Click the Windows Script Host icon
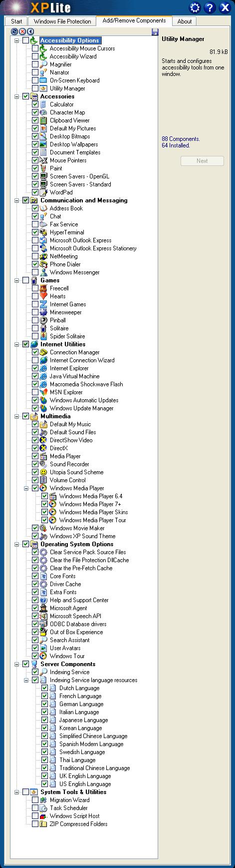This screenshot has height=868, width=235. [x=44, y=816]
